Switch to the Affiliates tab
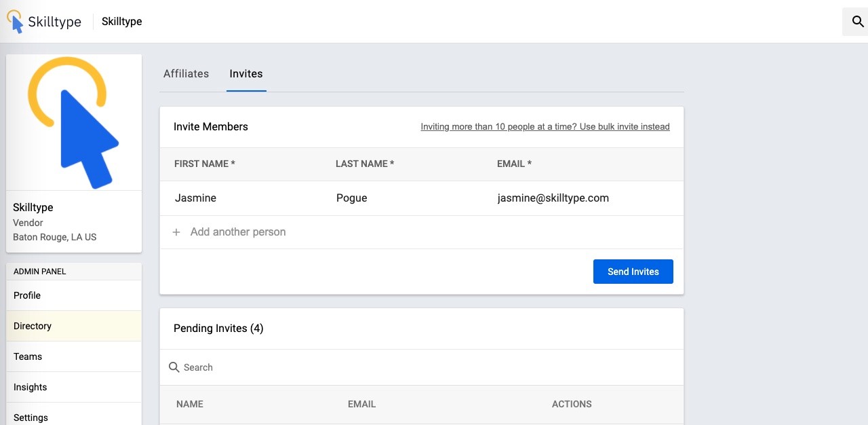The image size is (868, 425). click(x=186, y=73)
